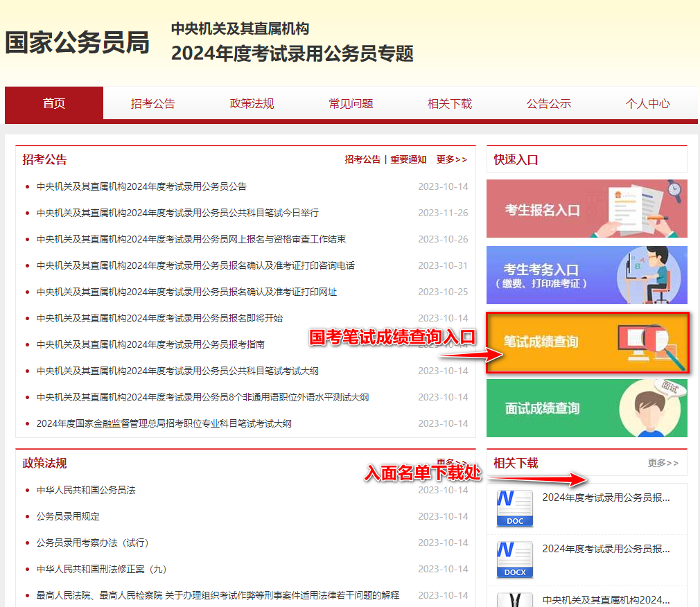Screen dimensions: 700x607
Task: Open the download title beside the DOCX icon
Action: point(606,549)
